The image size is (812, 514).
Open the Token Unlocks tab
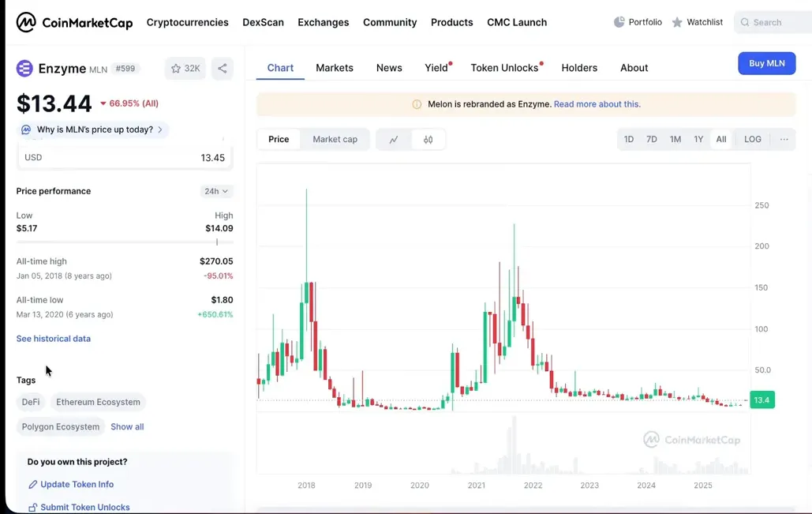coord(504,68)
